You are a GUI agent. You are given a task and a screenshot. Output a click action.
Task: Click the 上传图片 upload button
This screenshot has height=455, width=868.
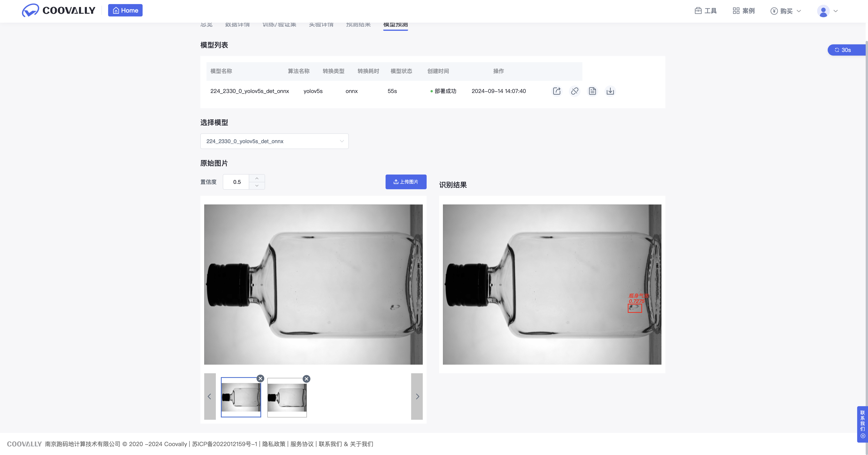coord(406,182)
